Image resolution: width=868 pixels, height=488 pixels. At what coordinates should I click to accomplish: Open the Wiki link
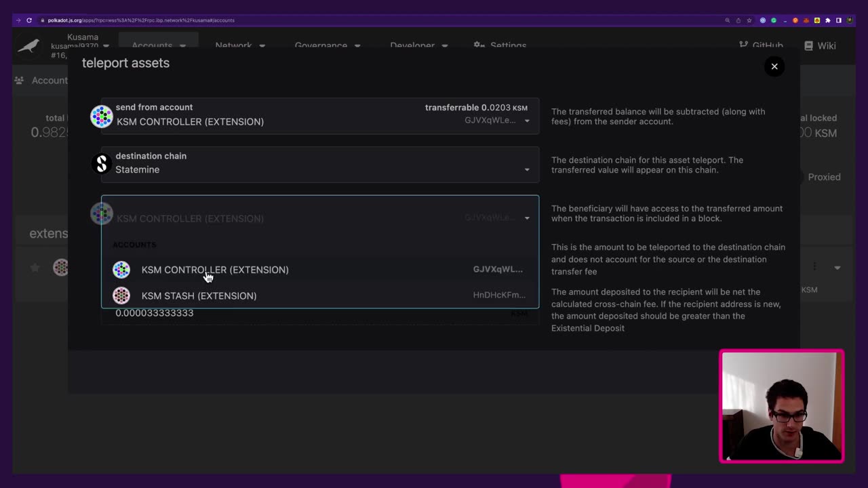[820, 45]
